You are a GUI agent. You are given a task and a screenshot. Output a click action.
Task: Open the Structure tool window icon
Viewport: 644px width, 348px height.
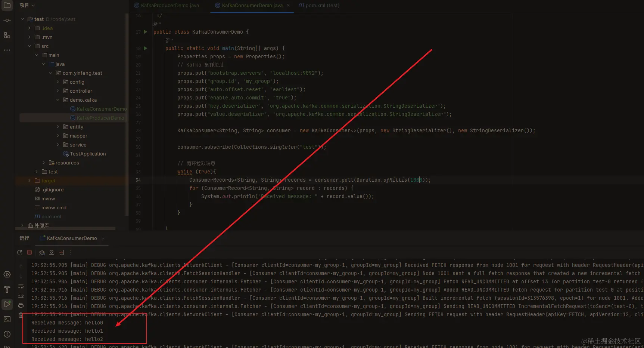pyautogui.click(x=7, y=35)
